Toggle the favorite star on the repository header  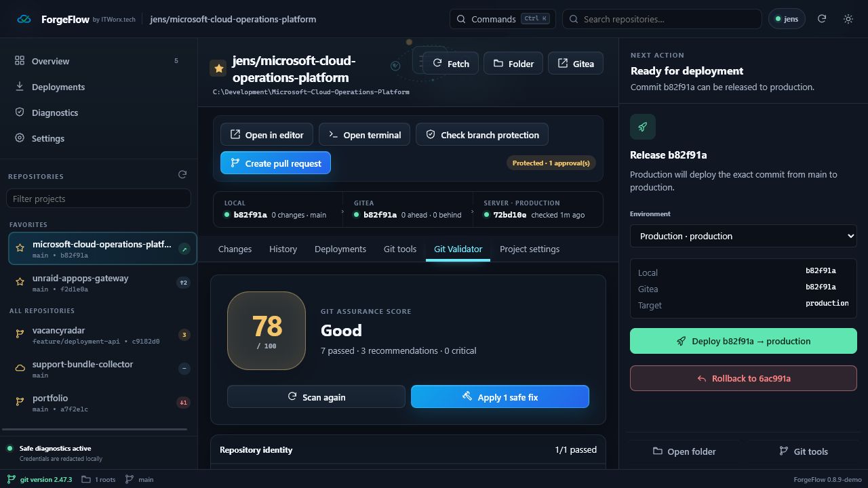[x=218, y=68]
